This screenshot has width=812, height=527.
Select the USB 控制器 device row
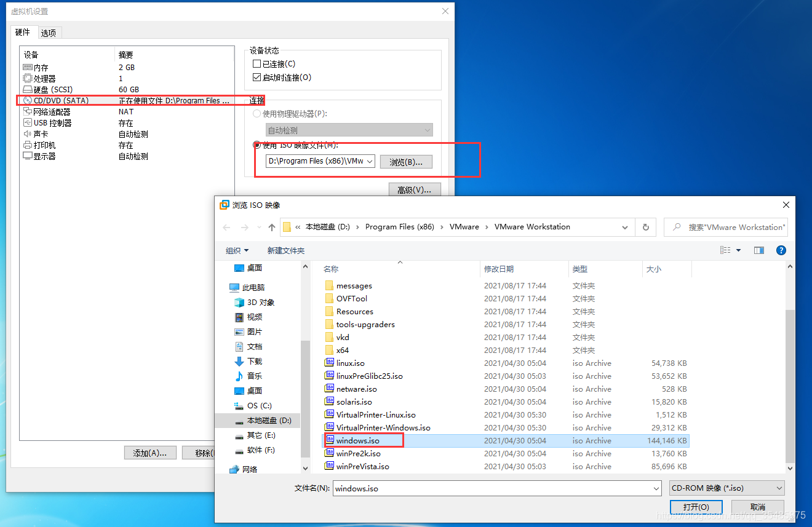click(x=127, y=123)
